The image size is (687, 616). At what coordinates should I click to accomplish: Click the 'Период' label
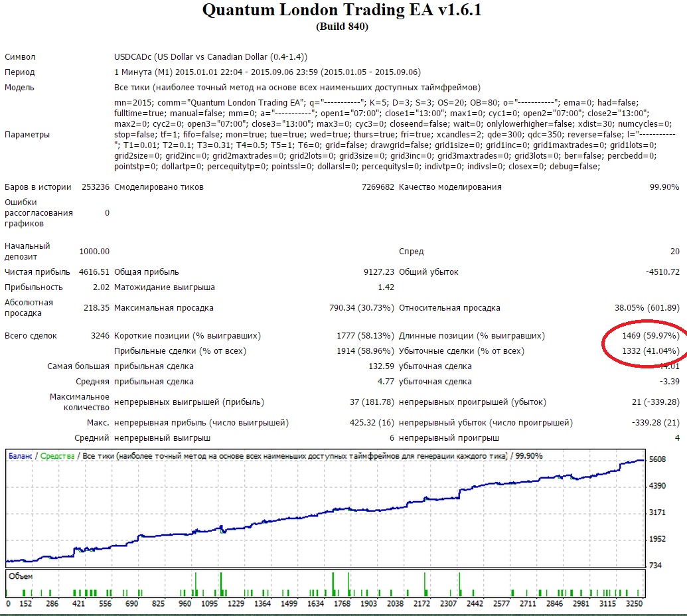(x=20, y=72)
